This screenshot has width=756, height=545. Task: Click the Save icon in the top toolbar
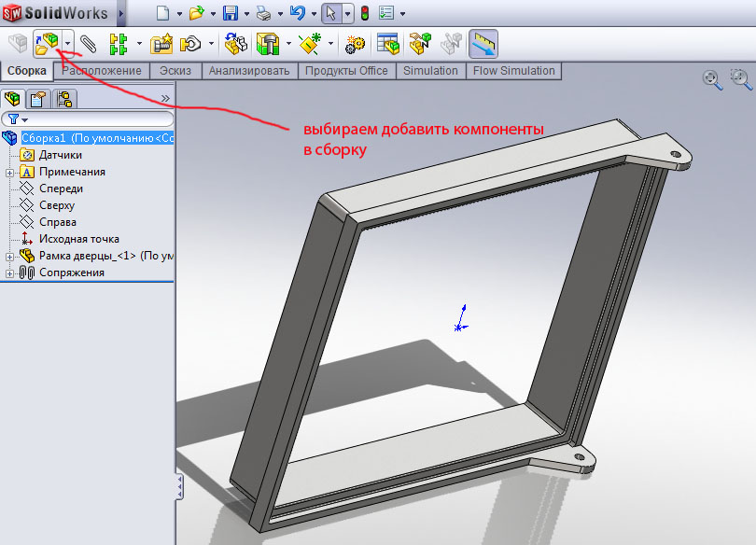(x=230, y=13)
